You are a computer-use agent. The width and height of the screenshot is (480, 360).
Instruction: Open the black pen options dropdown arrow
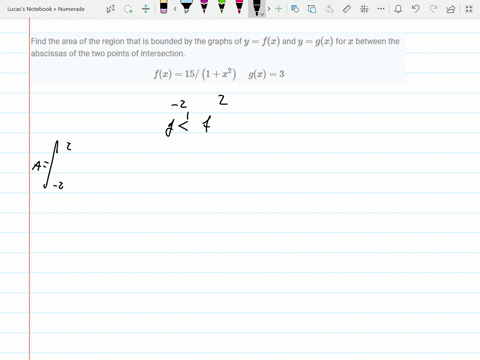tap(262, 14)
